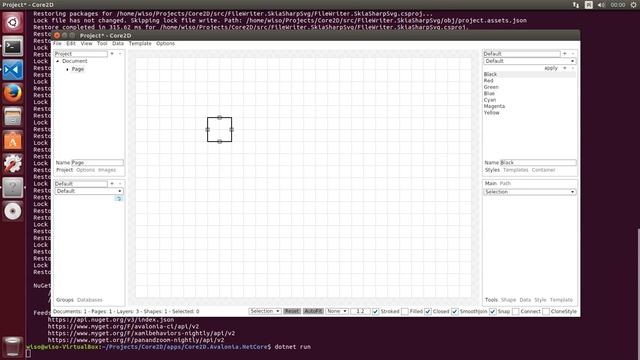Click plus icon next to styles Default name
640x360 pixels.
(x=565, y=53)
